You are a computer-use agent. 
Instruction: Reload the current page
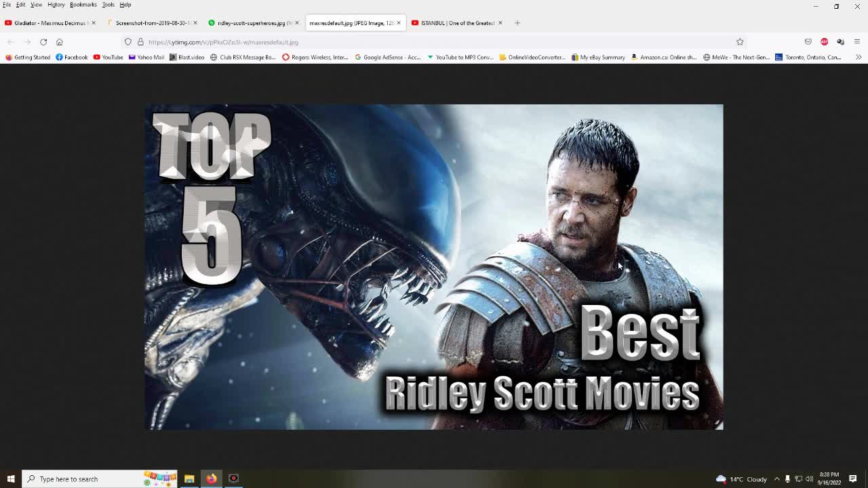click(x=43, y=42)
